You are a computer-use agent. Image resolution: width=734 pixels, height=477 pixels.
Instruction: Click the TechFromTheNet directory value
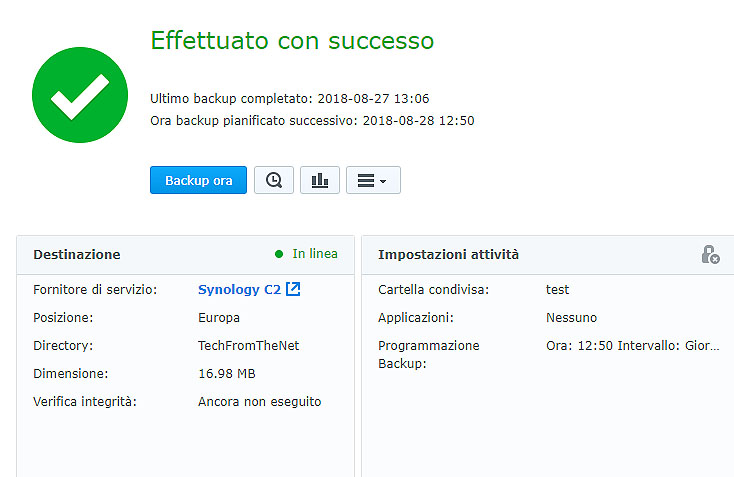click(x=248, y=345)
